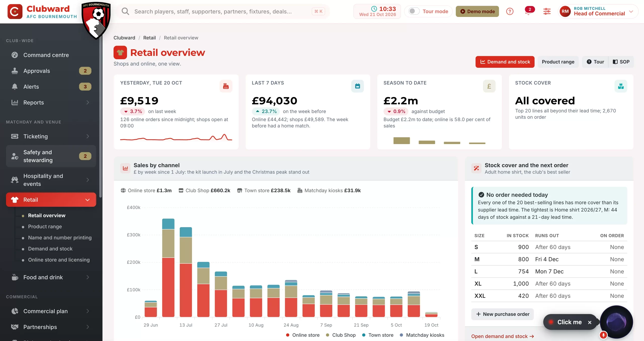644x341 pixels.
Task: Expand Food and drink chevron
Action: tap(88, 277)
